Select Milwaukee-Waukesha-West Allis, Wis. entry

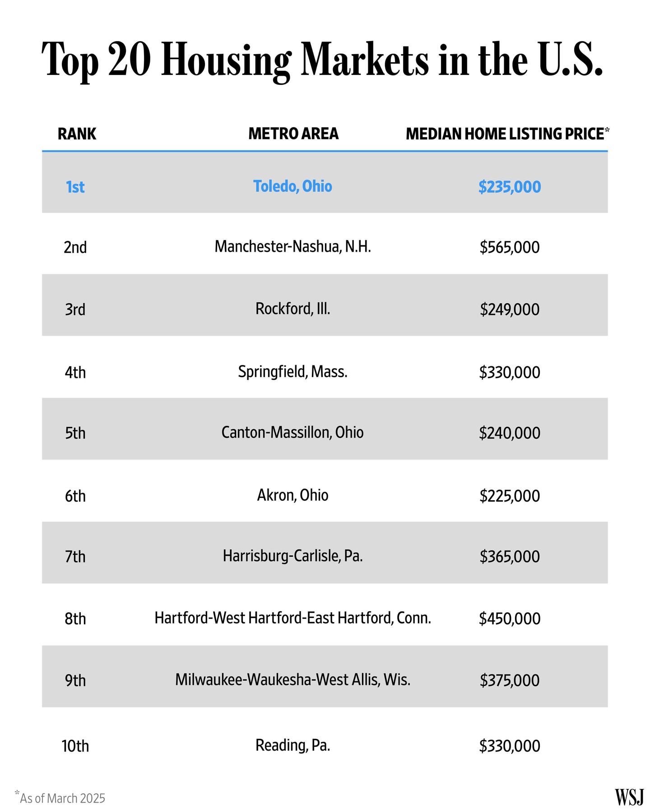[x=292, y=680]
